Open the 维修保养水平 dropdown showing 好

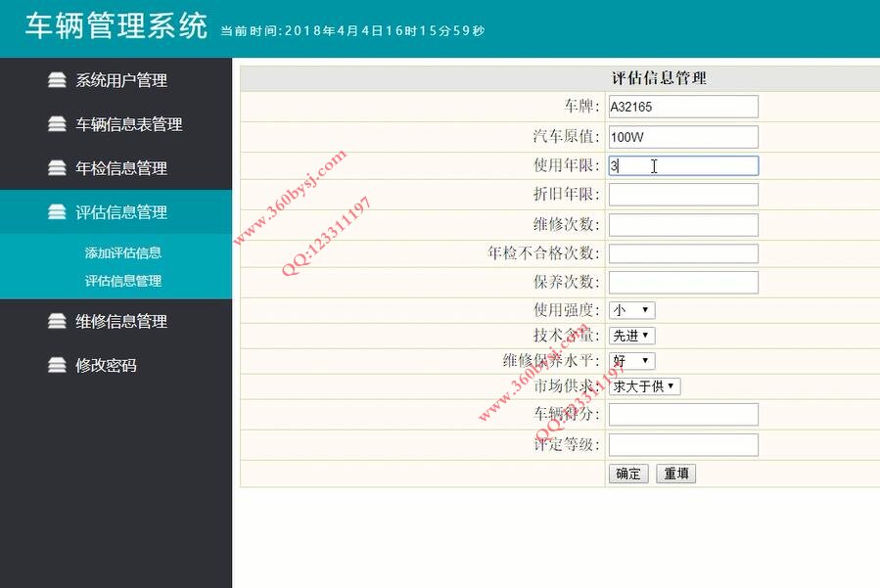tap(632, 361)
